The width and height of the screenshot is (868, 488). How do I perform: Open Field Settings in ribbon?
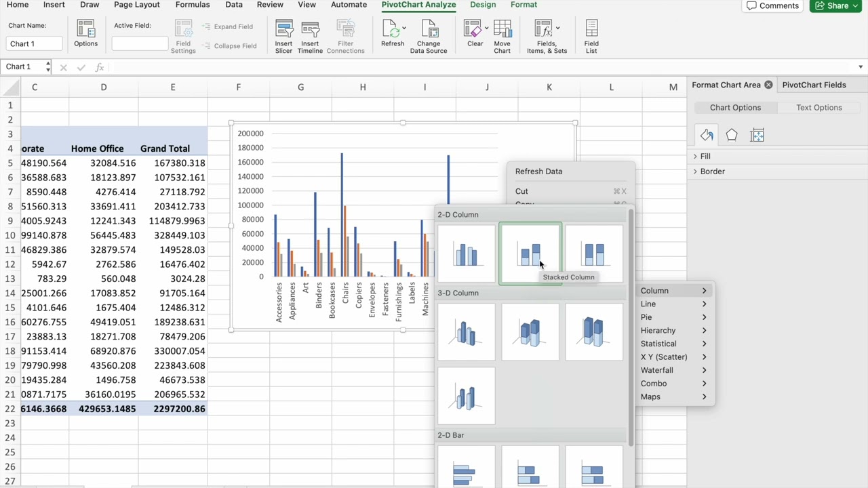[x=183, y=37]
